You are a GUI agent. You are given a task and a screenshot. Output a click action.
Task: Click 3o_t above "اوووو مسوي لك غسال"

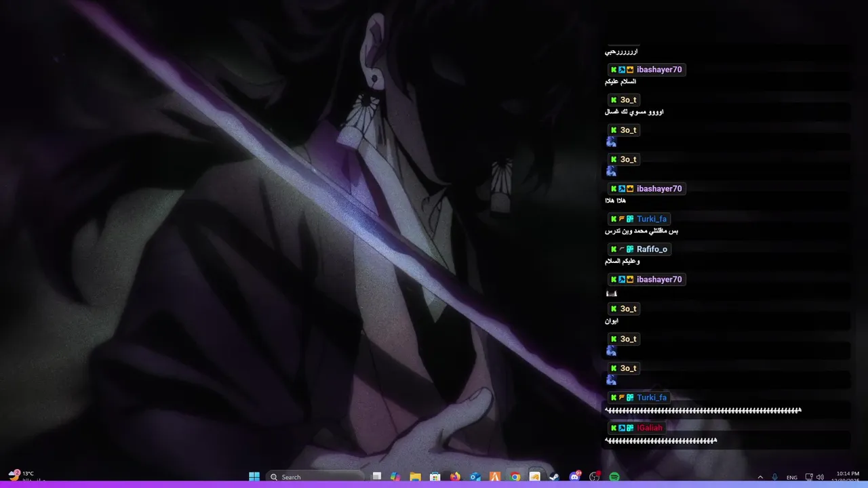(x=628, y=100)
